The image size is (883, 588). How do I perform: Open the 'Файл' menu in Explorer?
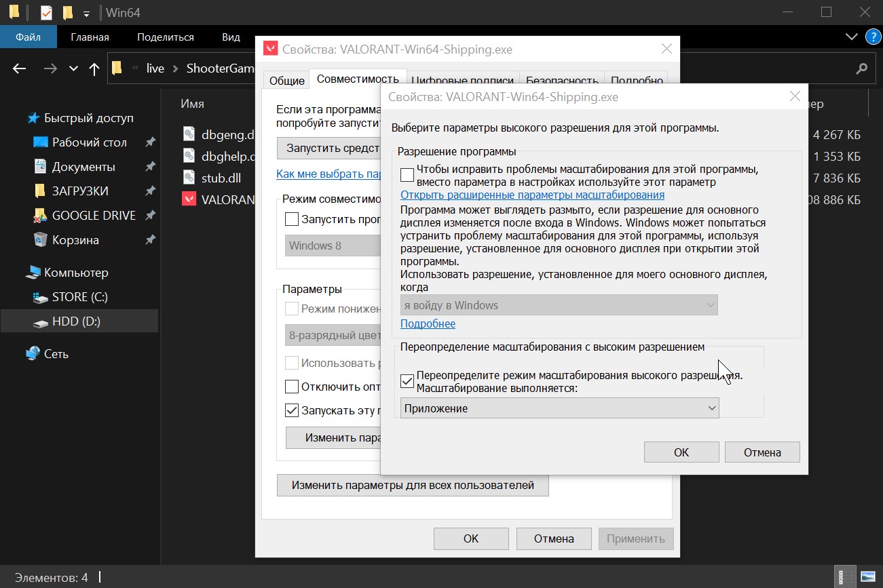28,37
